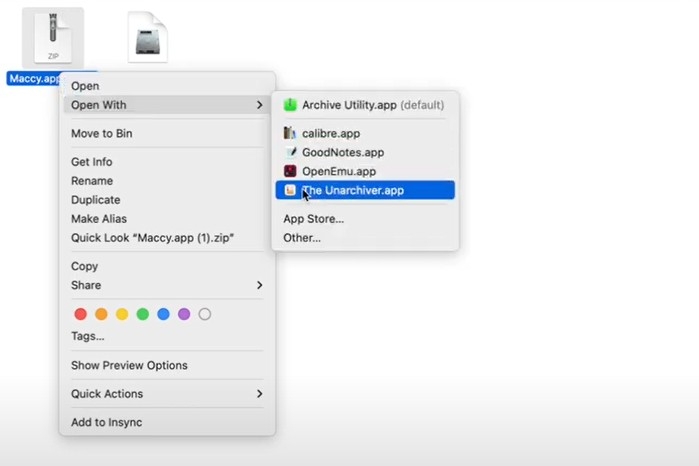Select the Maccy.app ZIP file icon
The width and height of the screenshot is (699, 466).
point(53,37)
